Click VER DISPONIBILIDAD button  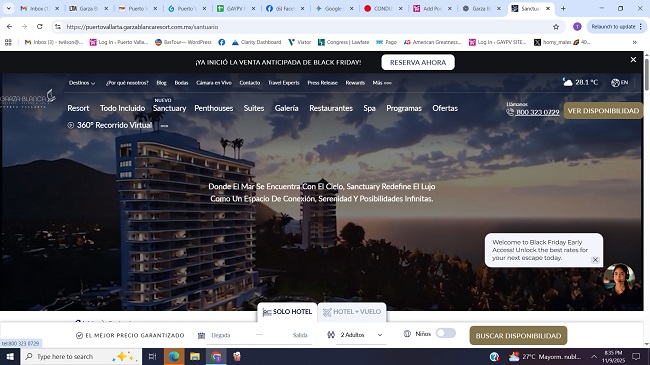[603, 111]
